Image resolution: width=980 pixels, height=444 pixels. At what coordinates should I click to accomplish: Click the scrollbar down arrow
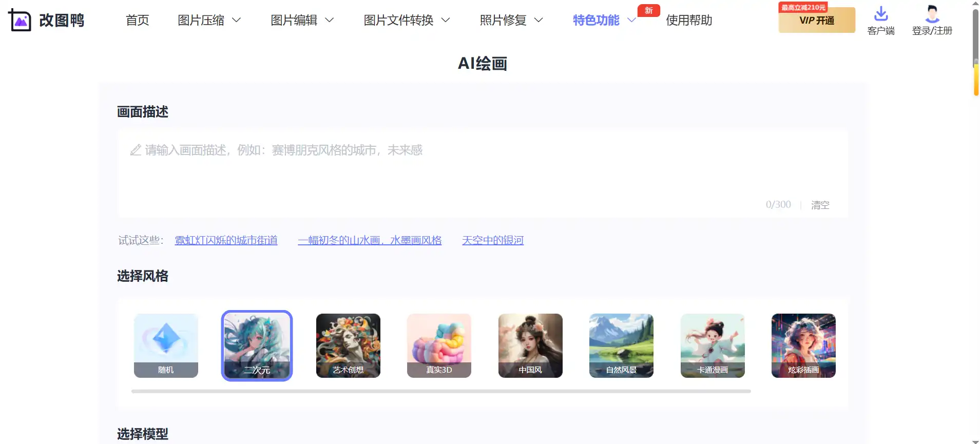pyautogui.click(x=975, y=441)
